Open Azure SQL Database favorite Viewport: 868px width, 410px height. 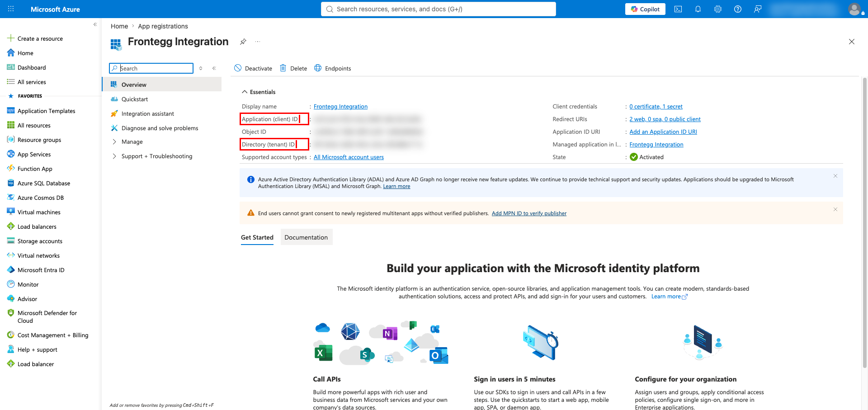click(x=43, y=183)
